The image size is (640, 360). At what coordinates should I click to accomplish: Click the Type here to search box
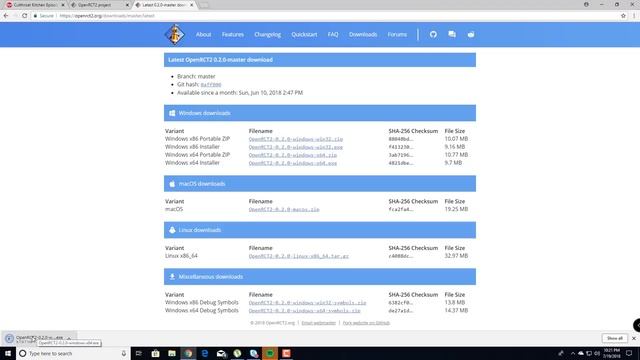pos(73,353)
